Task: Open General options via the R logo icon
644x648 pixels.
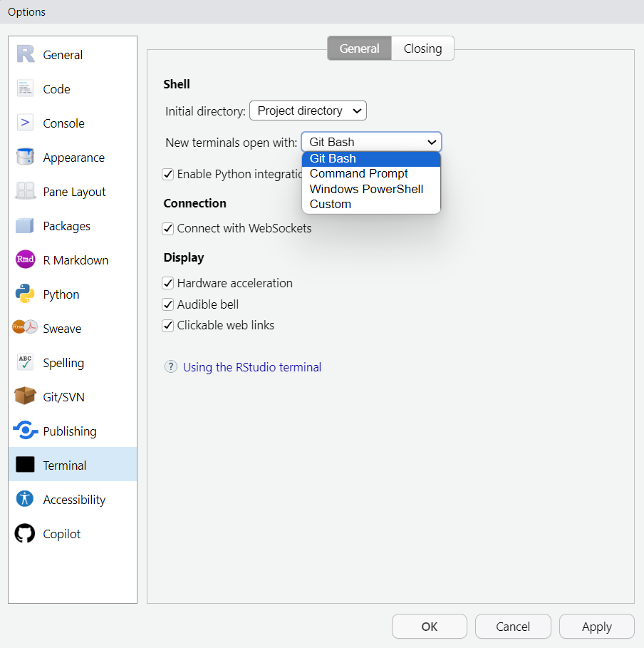Action: click(x=25, y=54)
